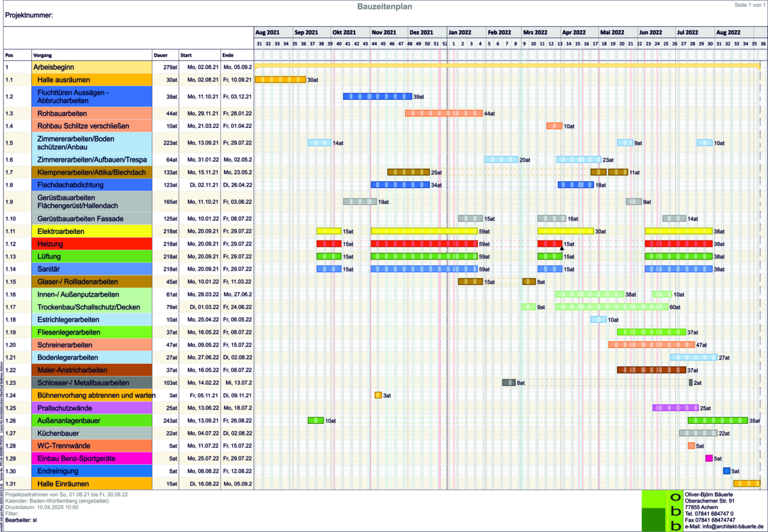Viewport: 768px width, 532px height.
Task: Click the Klempnerarbeiten 25at bar
Action: click(408, 172)
